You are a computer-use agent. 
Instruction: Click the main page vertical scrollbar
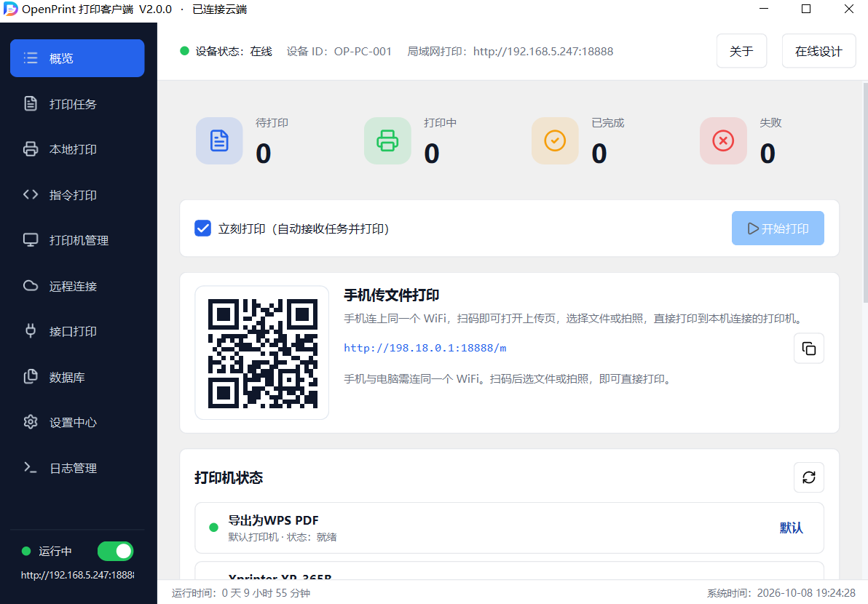tap(864, 193)
